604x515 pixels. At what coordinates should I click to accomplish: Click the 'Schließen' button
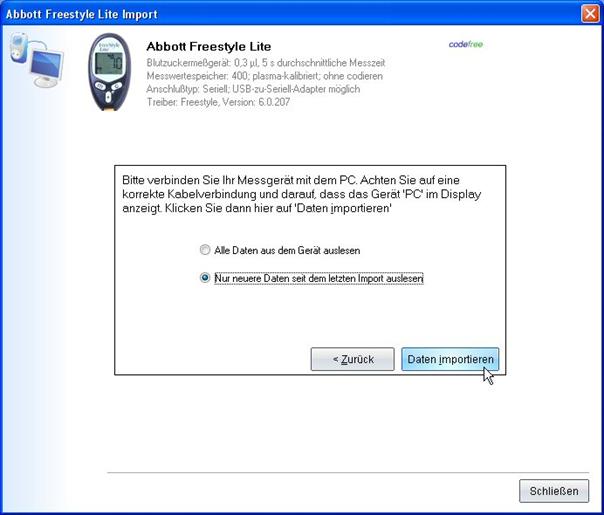coord(554,491)
